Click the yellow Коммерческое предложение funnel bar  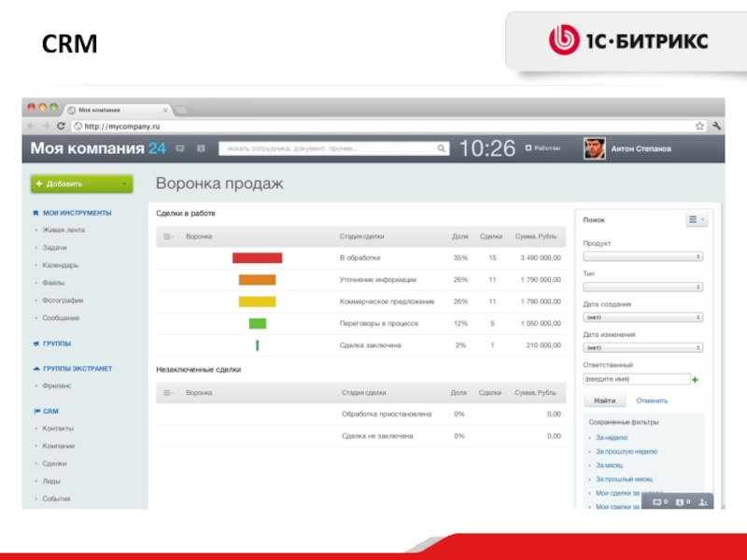[x=258, y=301]
